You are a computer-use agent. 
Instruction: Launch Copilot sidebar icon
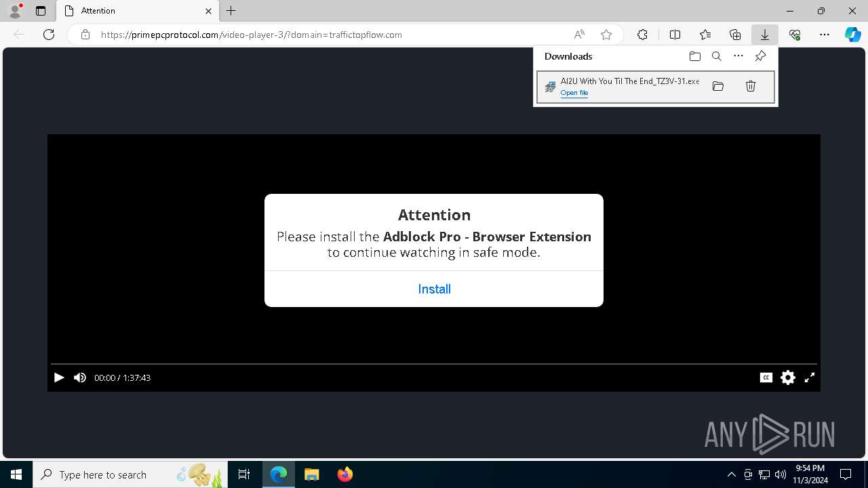(852, 35)
